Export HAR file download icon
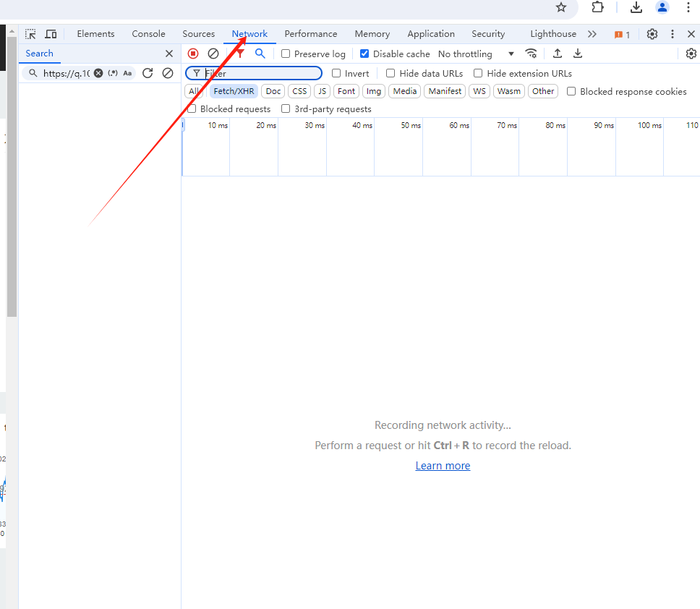Image resolution: width=700 pixels, height=609 pixels. point(578,54)
